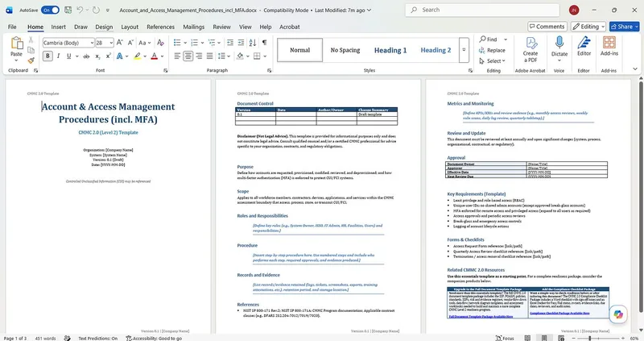Justify paragraph text
The image size is (644, 341).
[x=210, y=56]
